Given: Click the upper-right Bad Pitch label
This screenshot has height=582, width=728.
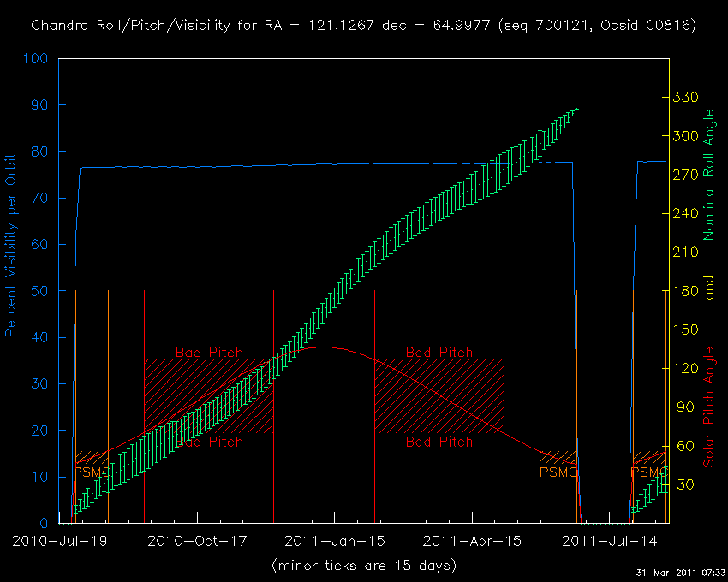Looking at the screenshot, I should 439,352.
